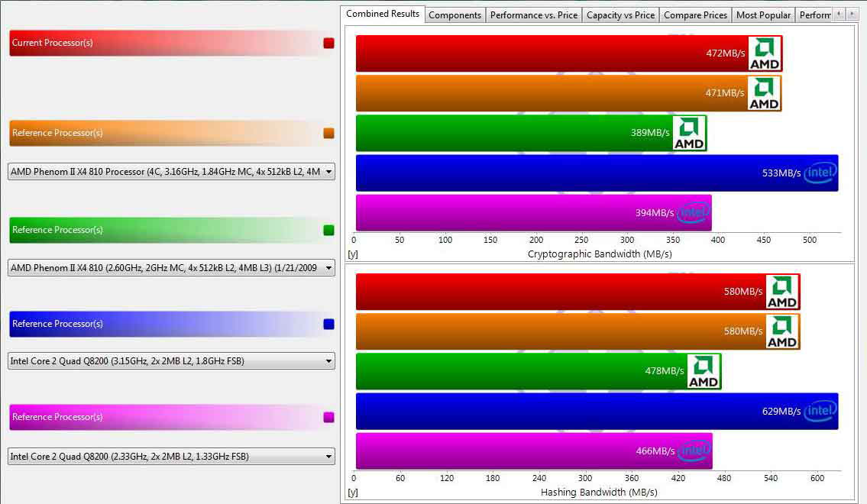The image size is (867, 504).
Task: Click the orange 580MB/s hashing bar value
Action: [x=743, y=331]
